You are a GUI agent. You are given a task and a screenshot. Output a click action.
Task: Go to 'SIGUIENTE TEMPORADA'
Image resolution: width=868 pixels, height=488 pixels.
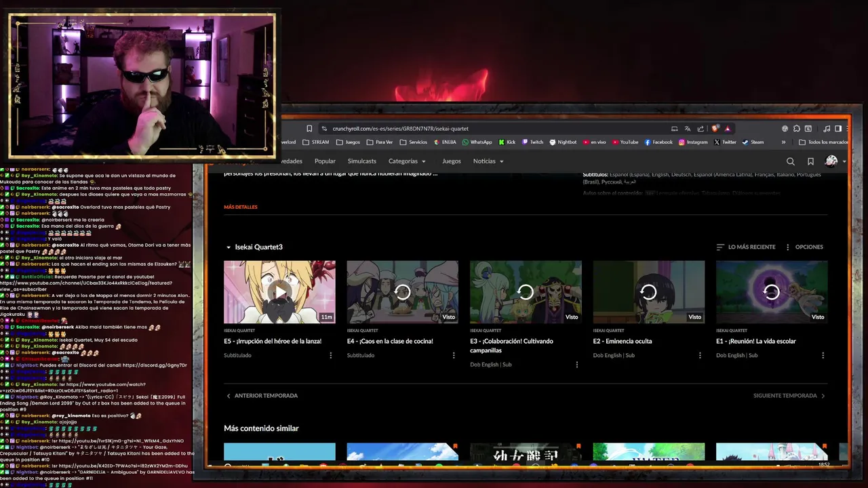[x=789, y=396]
